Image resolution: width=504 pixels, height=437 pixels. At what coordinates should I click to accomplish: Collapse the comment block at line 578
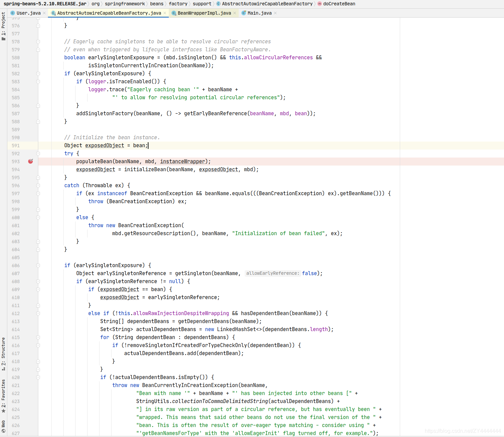click(38, 42)
